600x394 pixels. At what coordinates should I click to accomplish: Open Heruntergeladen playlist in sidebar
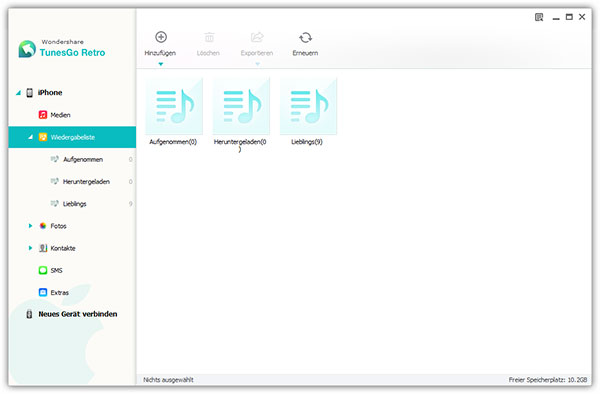(x=86, y=181)
